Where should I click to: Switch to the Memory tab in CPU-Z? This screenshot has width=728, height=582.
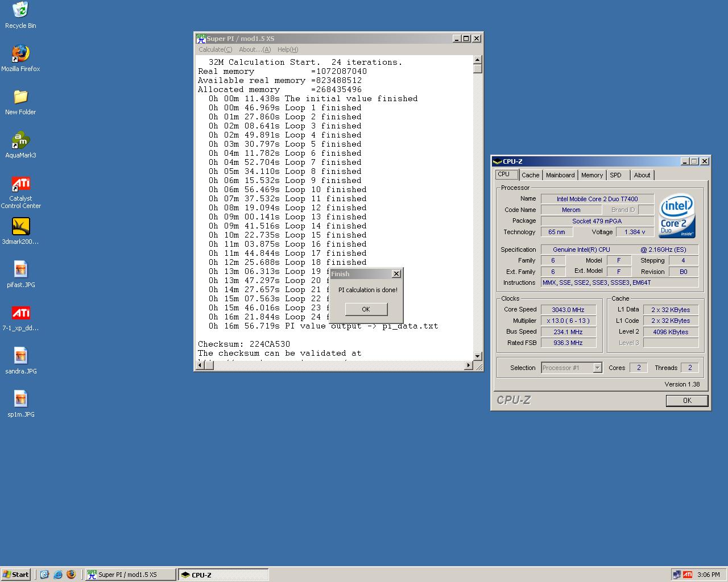tap(592, 175)
